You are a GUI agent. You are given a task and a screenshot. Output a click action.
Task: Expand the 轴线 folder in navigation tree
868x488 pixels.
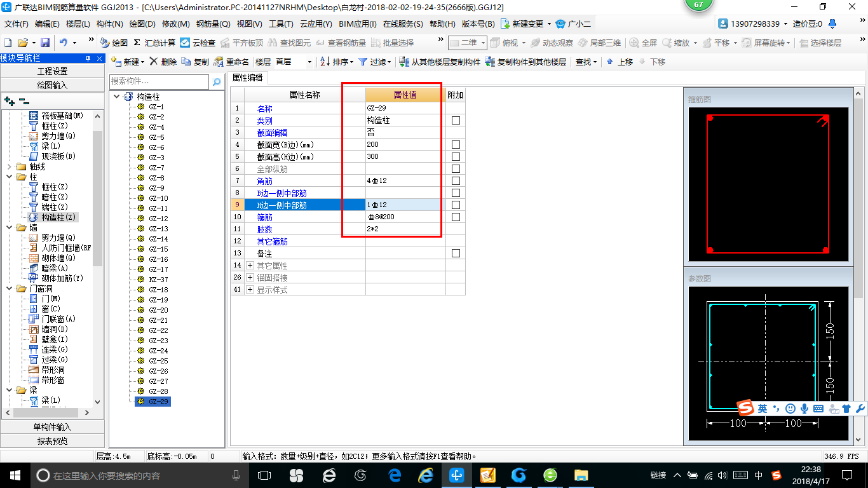pyautogui.click(x=9, y=166)
